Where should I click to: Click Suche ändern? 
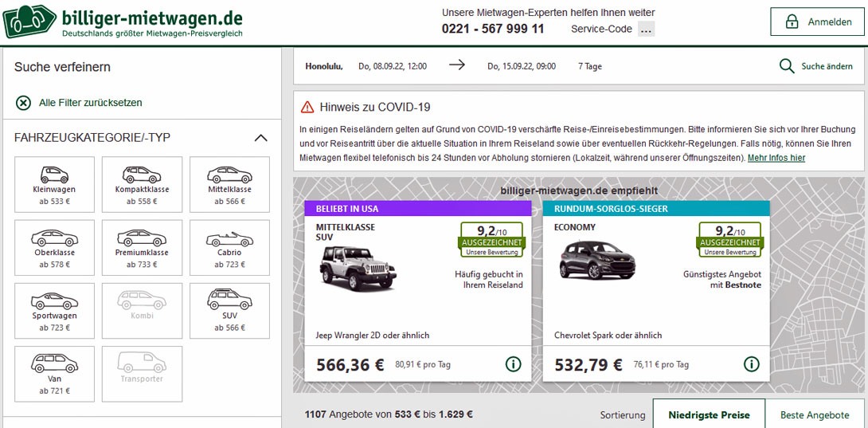827,66
